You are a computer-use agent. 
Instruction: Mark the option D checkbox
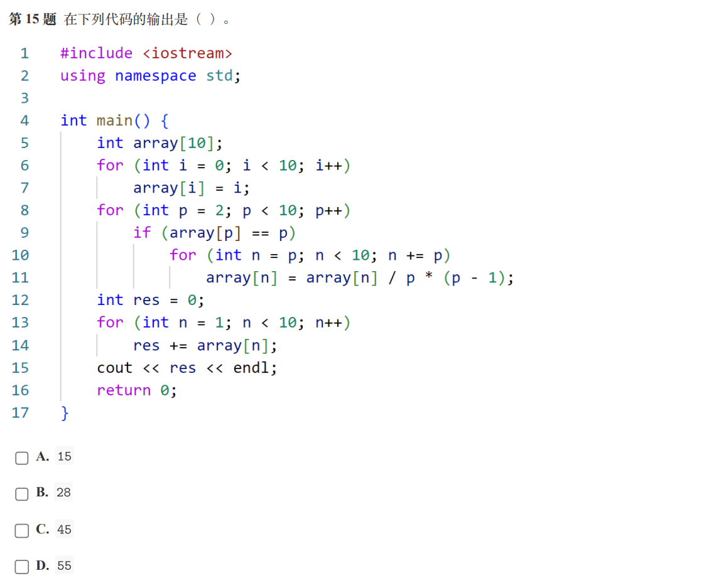click(22, 567)
